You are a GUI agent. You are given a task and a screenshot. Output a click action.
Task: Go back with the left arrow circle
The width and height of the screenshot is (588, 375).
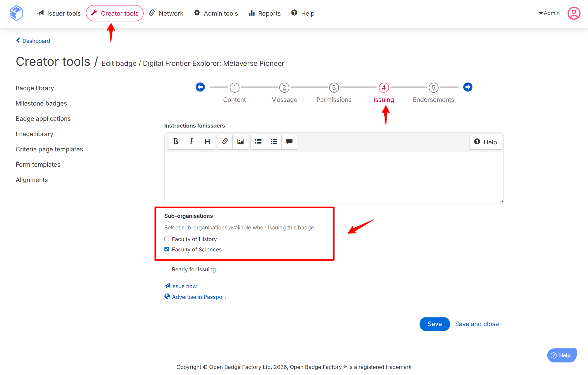point(200,87)
